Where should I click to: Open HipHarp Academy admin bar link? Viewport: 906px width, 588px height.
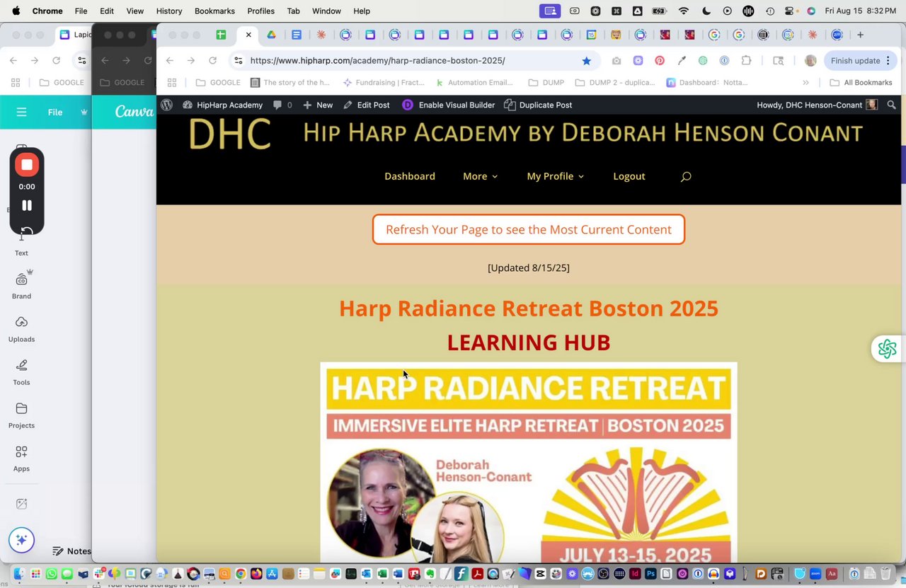point(222,105)
